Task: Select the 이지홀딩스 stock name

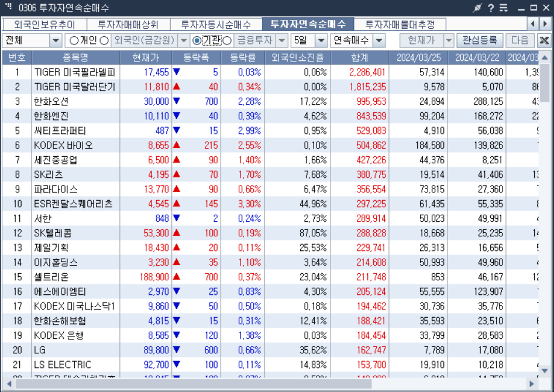Action: (56, 262)
